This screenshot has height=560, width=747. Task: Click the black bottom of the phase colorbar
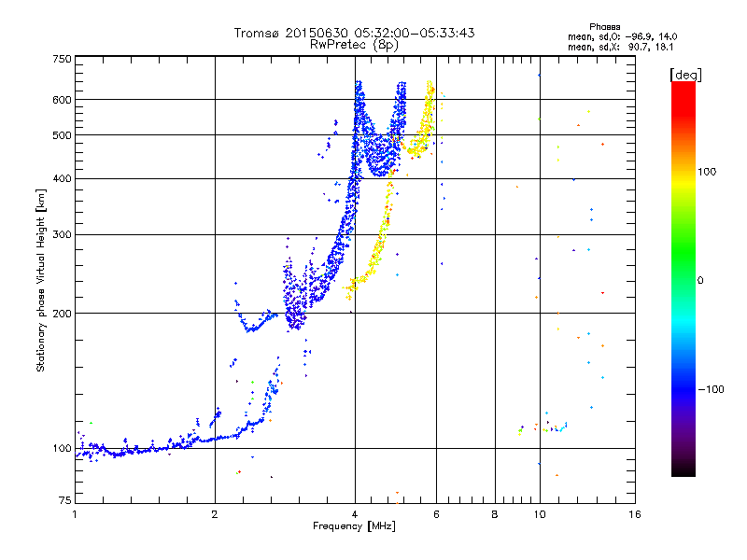(684, 469)
